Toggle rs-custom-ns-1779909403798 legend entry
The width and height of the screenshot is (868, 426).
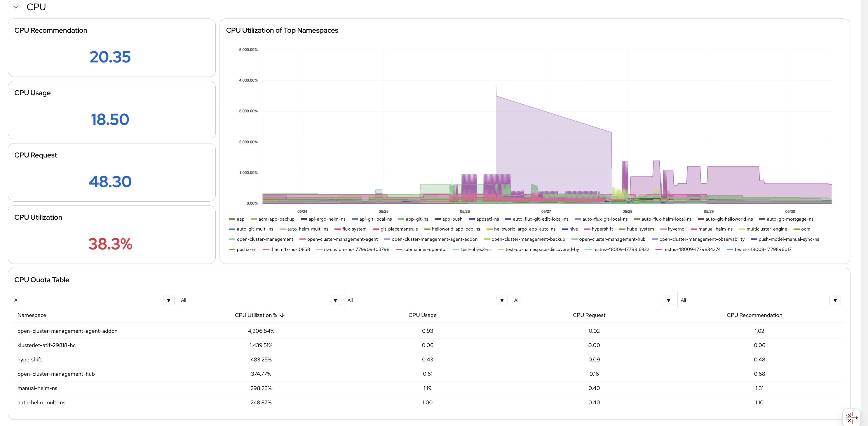(x=353, y=249)
